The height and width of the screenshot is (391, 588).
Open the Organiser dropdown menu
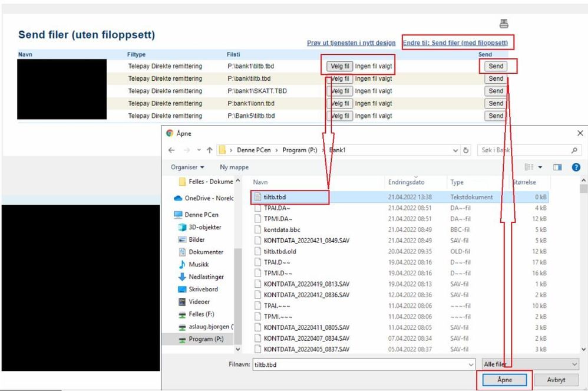pyautogui.click(x=187, y=167)
